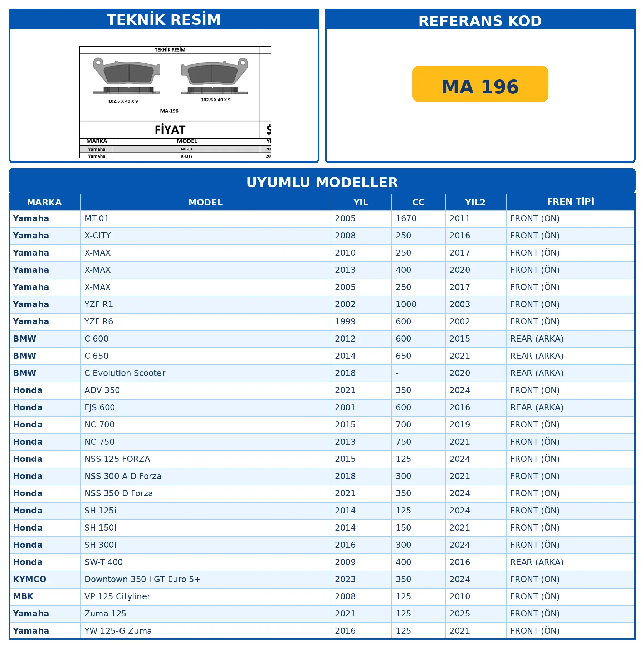Click the Yamaha brand in MT-01 row

(x=31, y=218)
